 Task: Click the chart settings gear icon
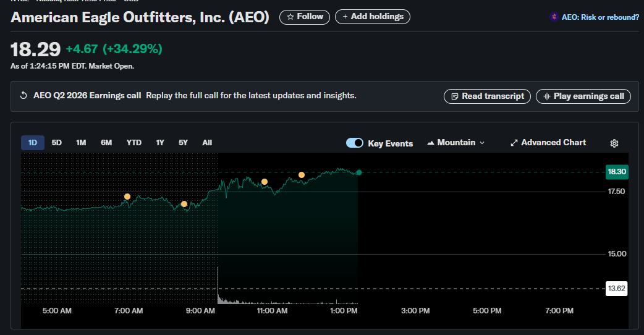point(614,143)
